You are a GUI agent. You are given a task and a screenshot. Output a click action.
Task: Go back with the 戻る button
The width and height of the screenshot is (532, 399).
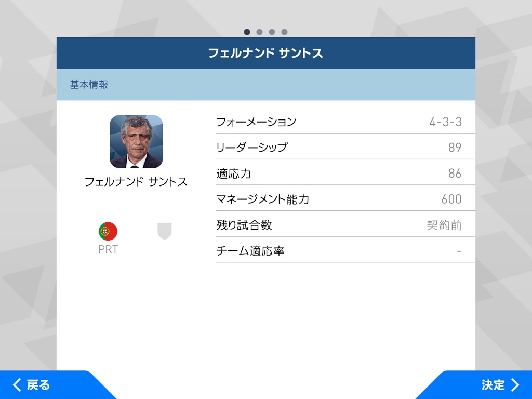pos(32,385)
